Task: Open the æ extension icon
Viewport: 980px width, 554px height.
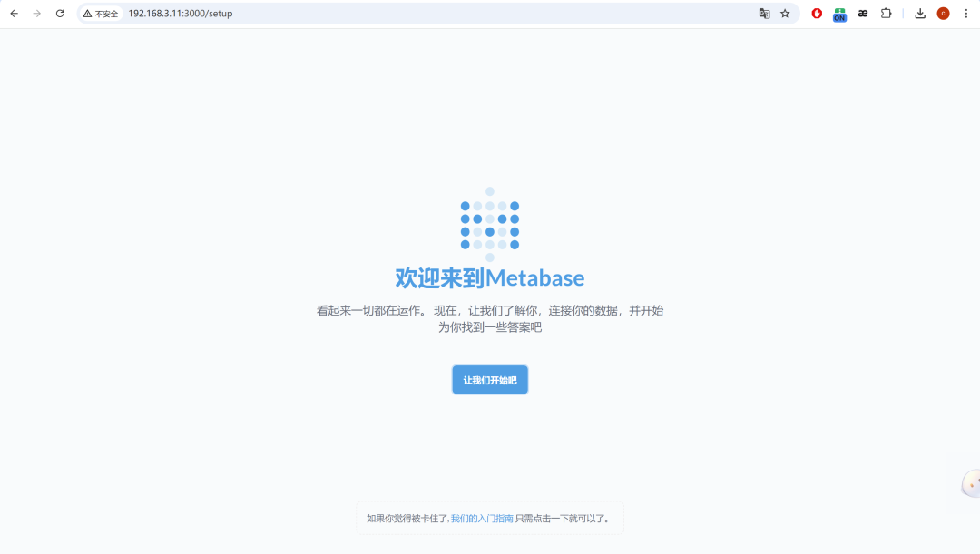Action: click(x=863, y=13)
